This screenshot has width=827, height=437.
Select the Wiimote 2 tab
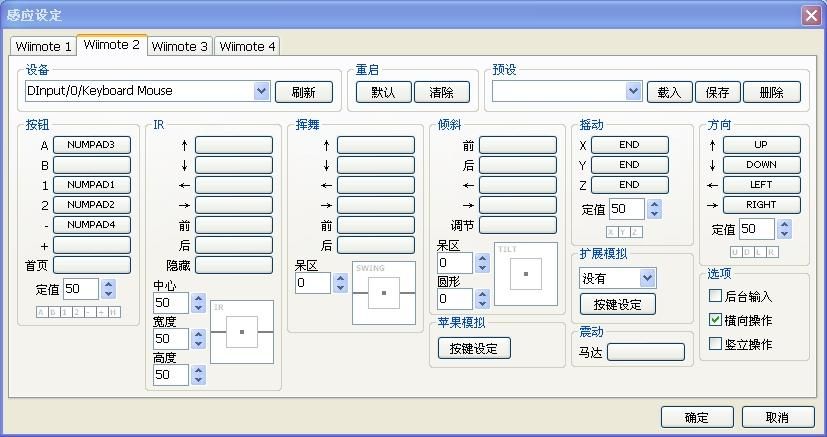point(112,45)
